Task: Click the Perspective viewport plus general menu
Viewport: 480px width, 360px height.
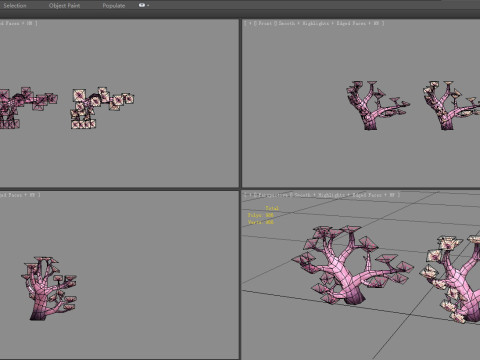Action: click(250, 195)
